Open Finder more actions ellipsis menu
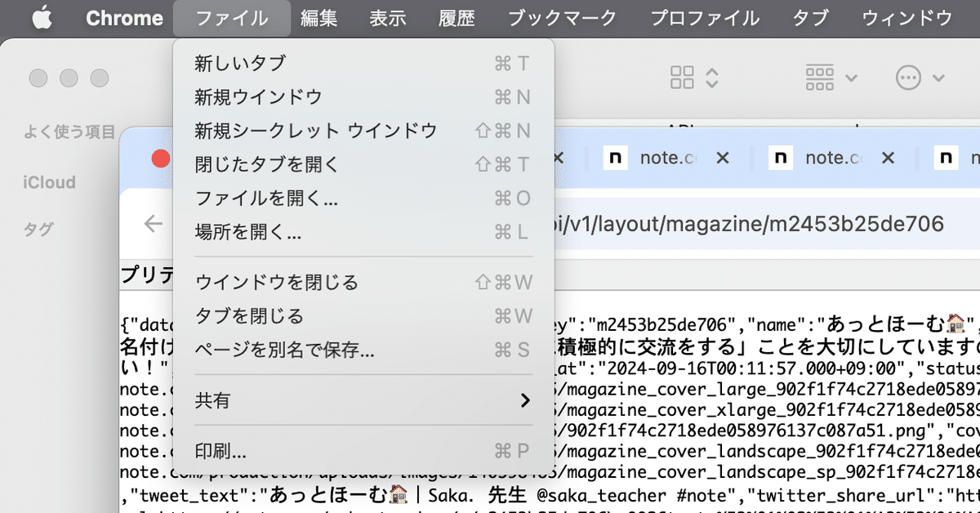980x513 pixels. (x=920, y=78)
